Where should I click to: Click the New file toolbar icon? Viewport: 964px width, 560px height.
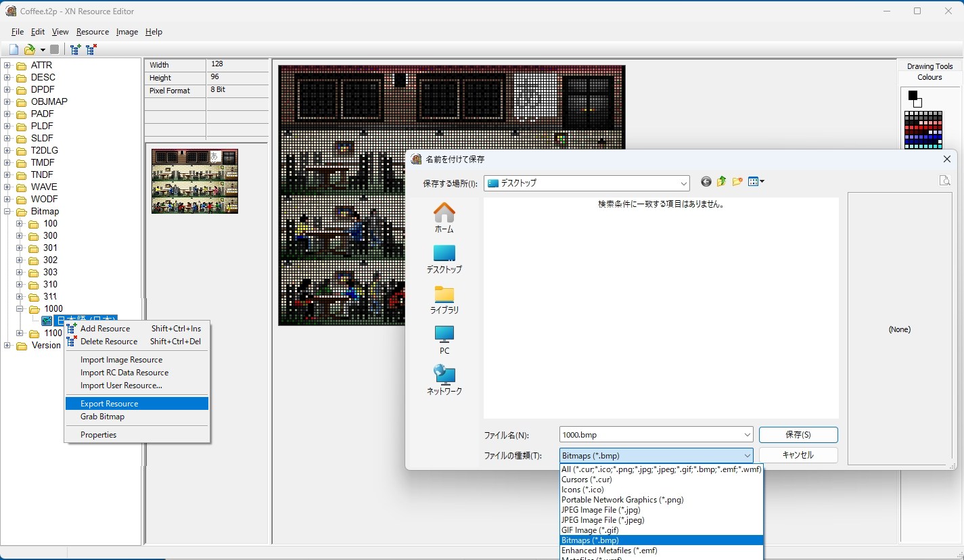coord(14,49)
